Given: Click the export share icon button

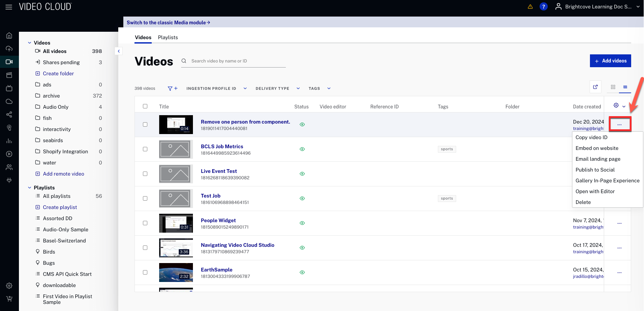Looking at the screenshot, I should click(595, 87).
